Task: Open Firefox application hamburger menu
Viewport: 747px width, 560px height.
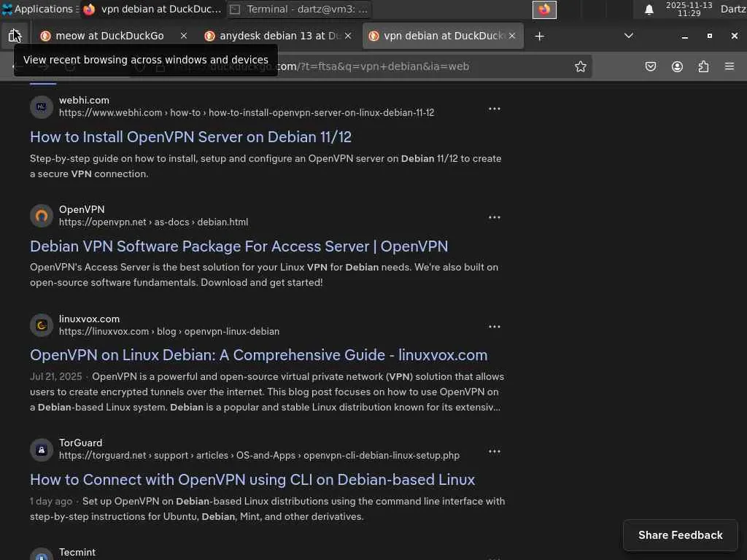Action: click(729, 66)
